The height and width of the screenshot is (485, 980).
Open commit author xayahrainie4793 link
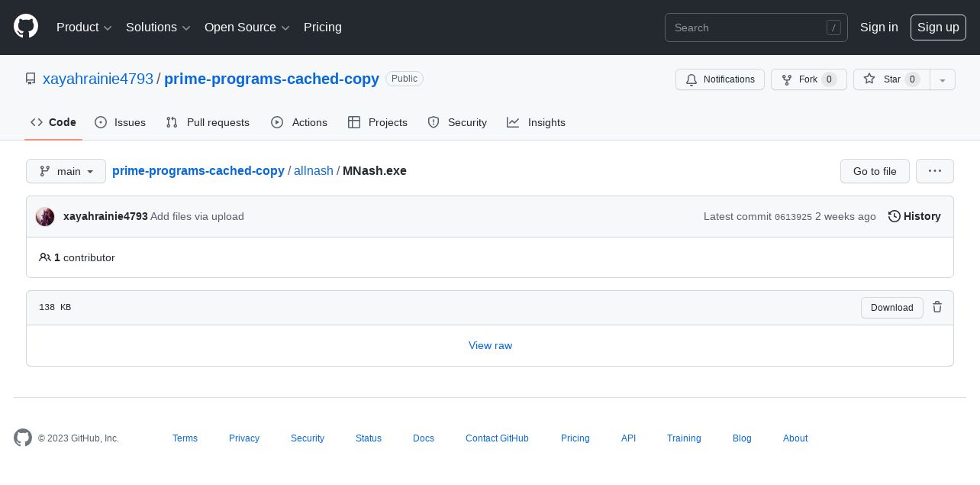105,217
